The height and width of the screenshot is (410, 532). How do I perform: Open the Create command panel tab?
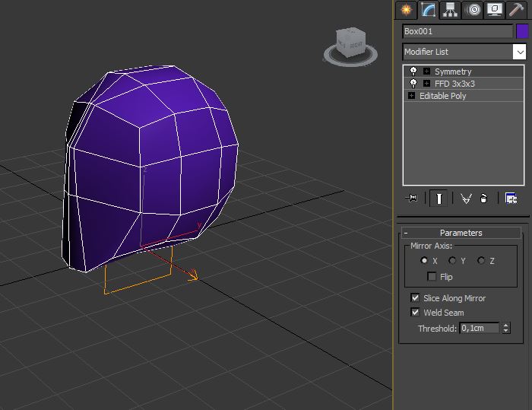coord(407,10)
